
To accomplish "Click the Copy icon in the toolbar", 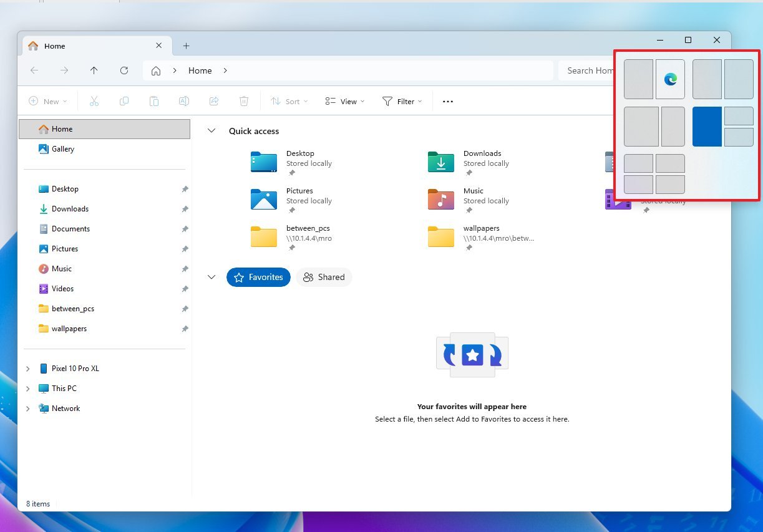I will coord(124,100).
